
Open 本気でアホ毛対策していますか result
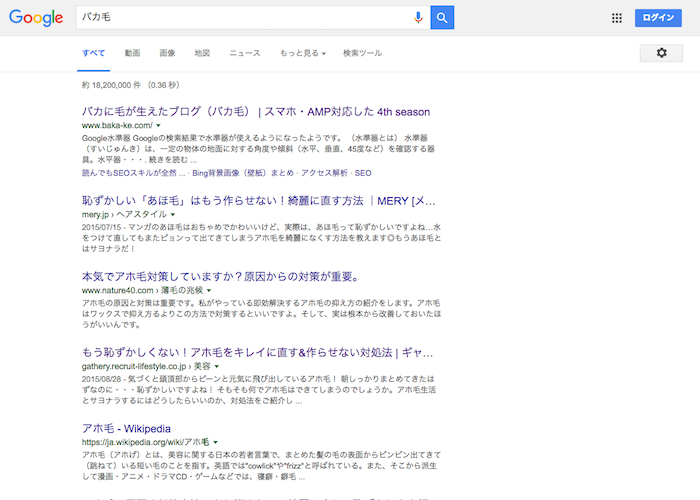221,277
